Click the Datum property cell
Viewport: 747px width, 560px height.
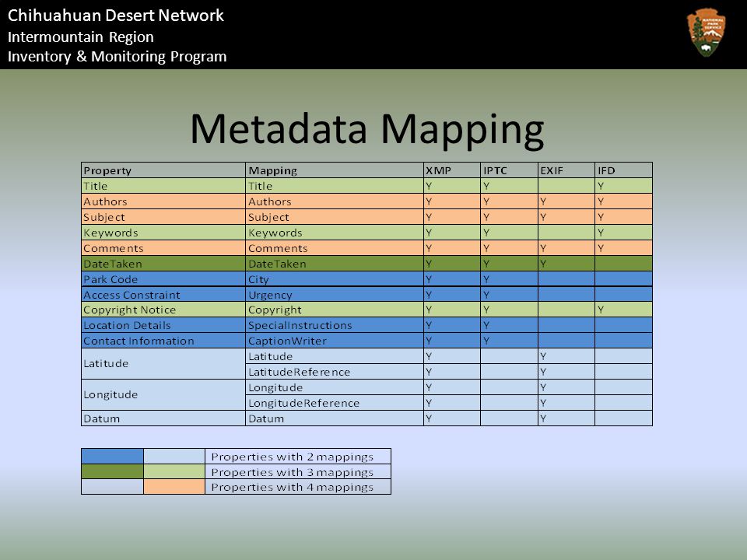click(x=163, y=418)
